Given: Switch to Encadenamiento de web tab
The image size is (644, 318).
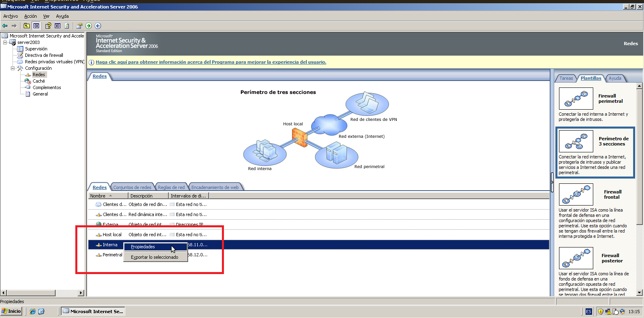Looking at the screenshot, I should [x=215, y=187].
